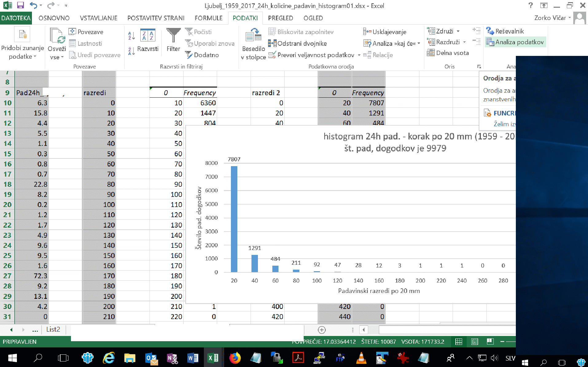Switch to Normal view in status bar
588x367 pixels.
click(x=459, y=342)
